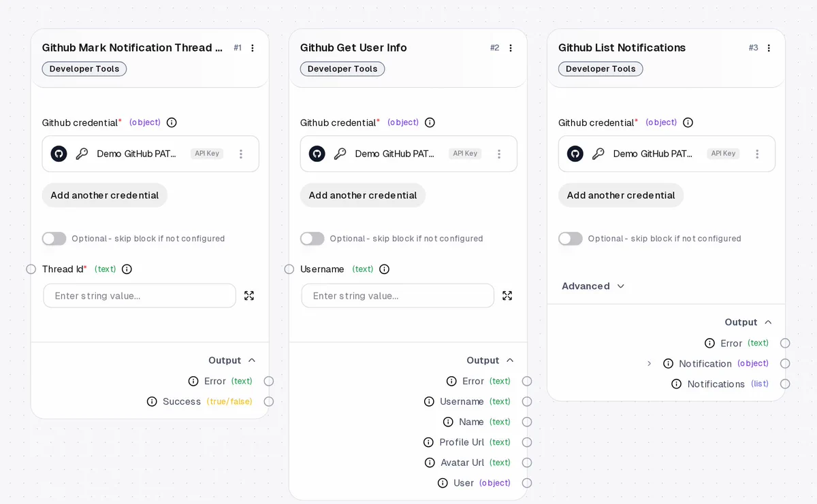Click Error output connector in block #1
Screen dimensions: 817x504
click(269, 381)
